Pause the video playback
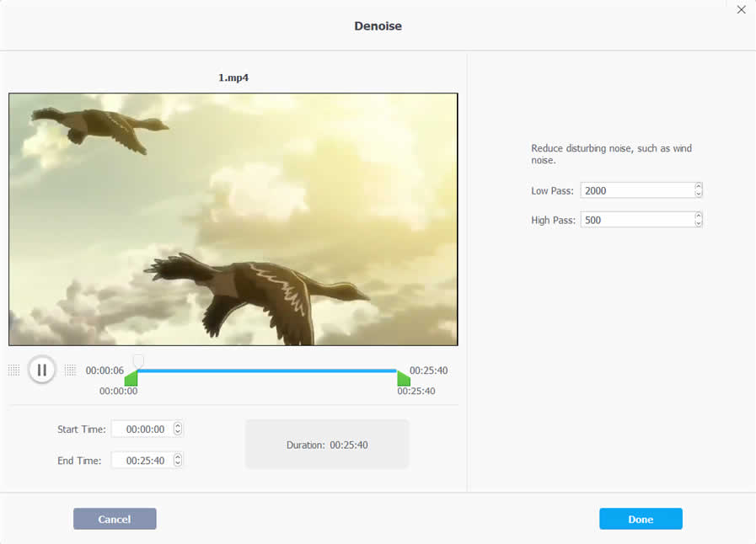Image resolution: width=756 pixels, height=544 pixels. [x=41, y=370]
